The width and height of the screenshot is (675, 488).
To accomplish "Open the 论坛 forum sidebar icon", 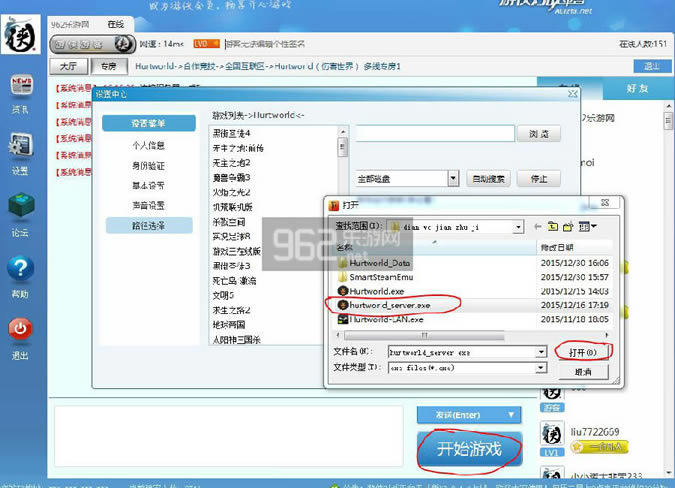I will pos(20,208).
